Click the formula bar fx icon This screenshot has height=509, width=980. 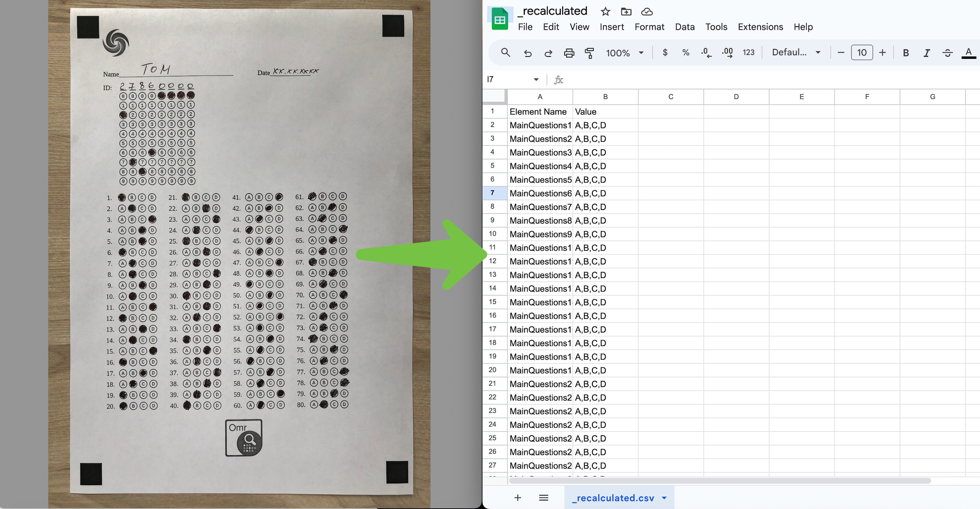click(x=557, y=80)
